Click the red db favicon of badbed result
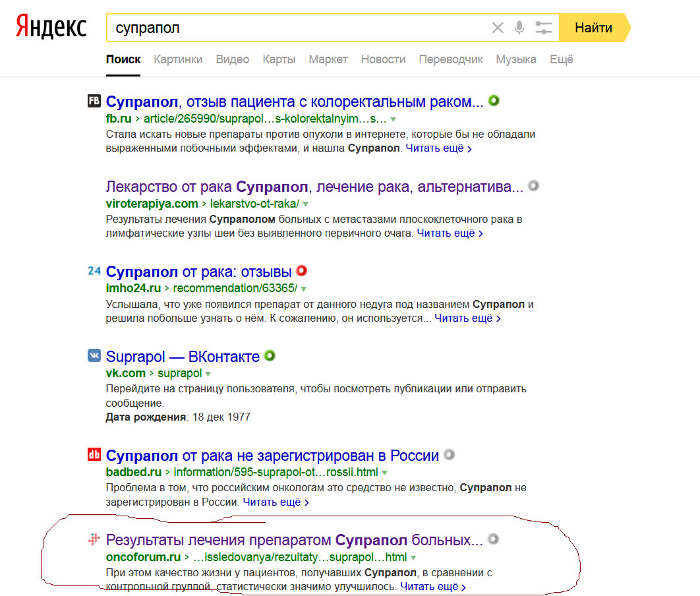The height and width of the screenshot is (596, 700). pos(94,454)
